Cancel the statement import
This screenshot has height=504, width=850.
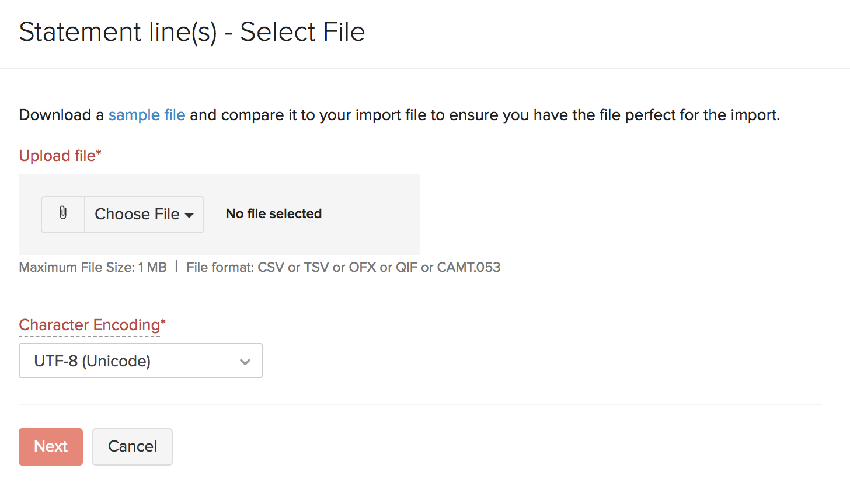point(133,447)
